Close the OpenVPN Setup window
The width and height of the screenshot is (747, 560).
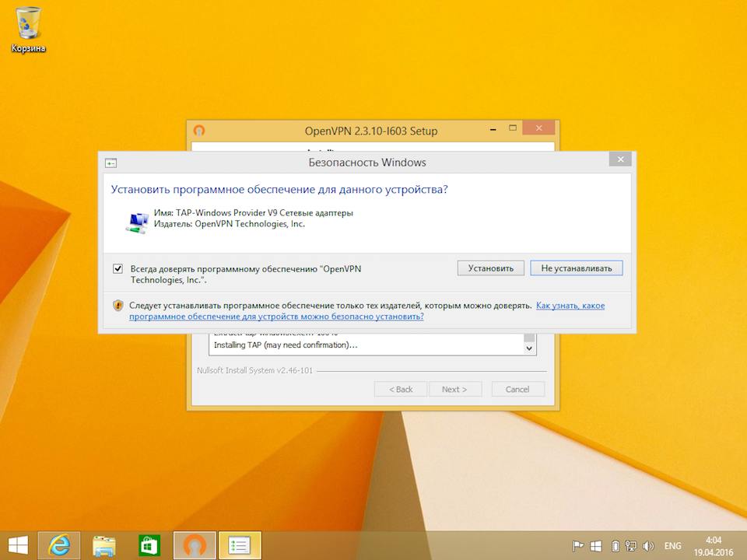538,128
